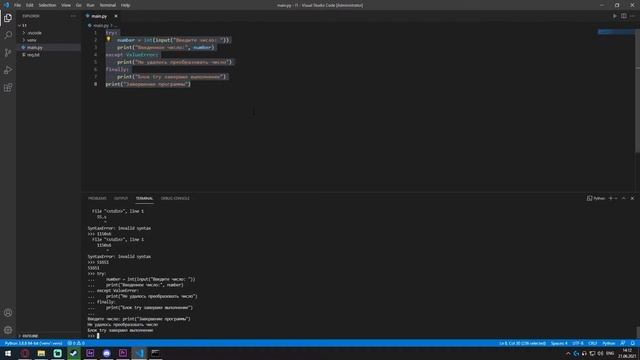
Task: Open the Help menu
Action: tap(125, 5)
